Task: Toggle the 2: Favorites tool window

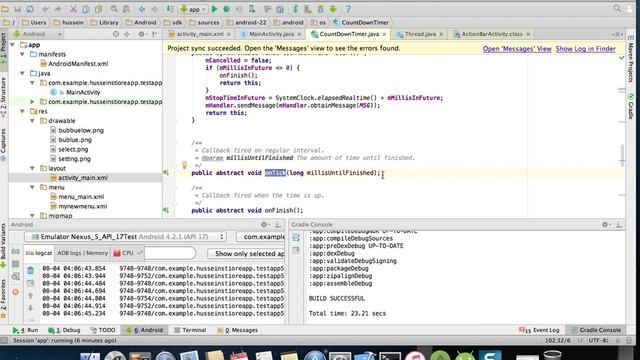Action: (x=3, y=299)
